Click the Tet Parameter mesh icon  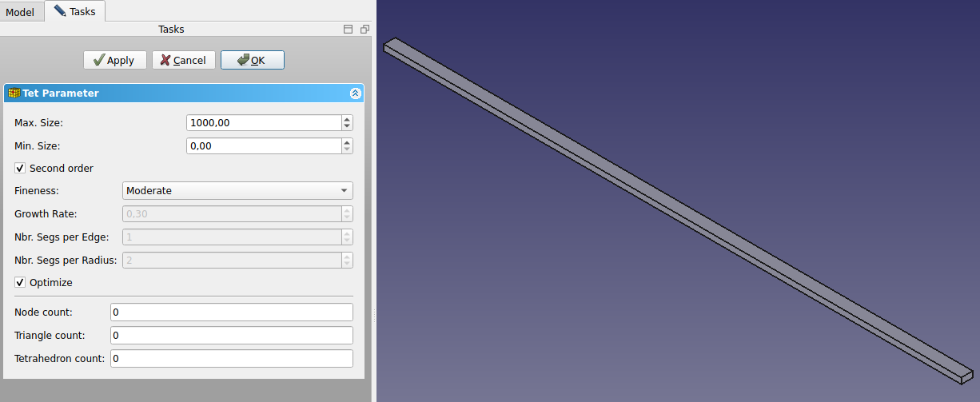(14, 94)
